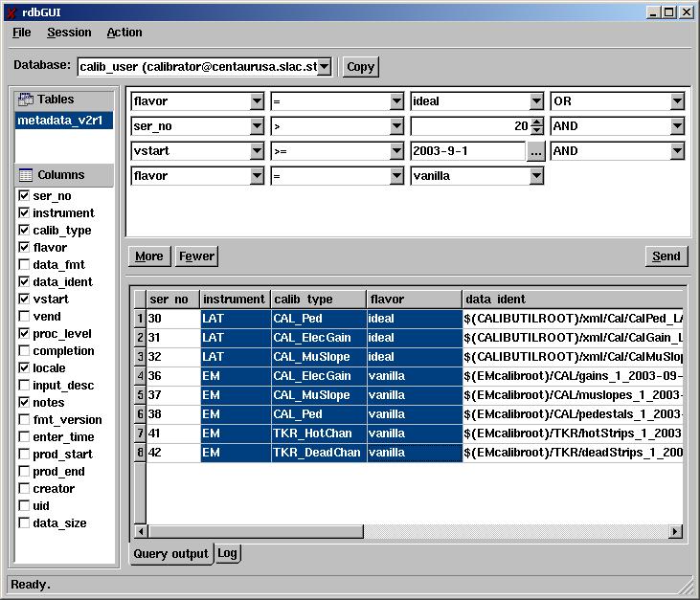The height and width of the screenshot is (600, 700).
Task: Click the Columns panel header icon
Action: (25, 175)
